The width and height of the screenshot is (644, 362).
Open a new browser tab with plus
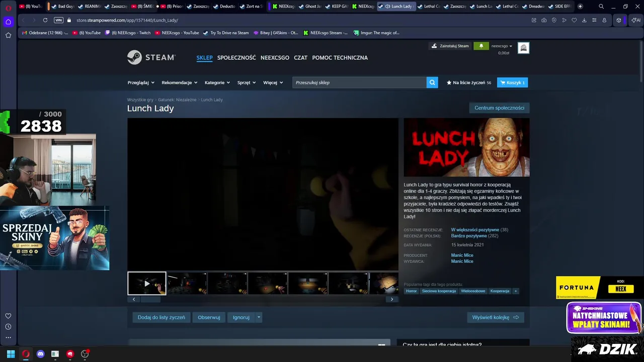coord(580,7)
